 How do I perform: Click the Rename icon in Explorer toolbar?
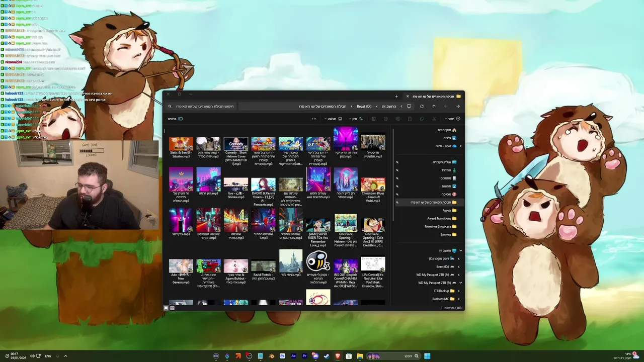click(x=397, y=119)
